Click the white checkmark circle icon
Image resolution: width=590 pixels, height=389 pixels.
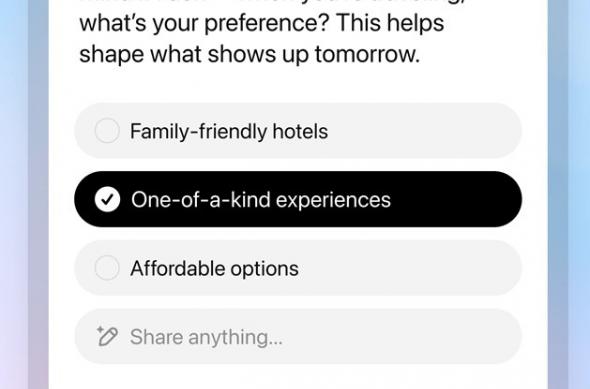point(107,199)
